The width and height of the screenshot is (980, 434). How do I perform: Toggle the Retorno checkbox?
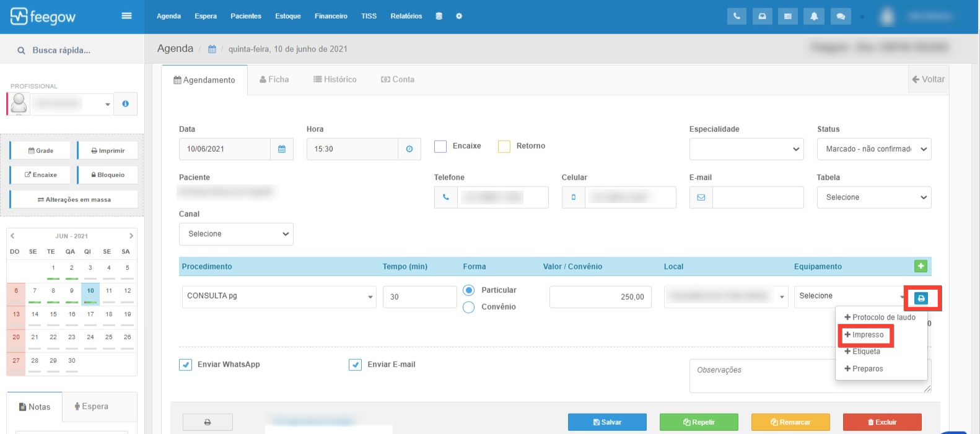click(504, 146)
